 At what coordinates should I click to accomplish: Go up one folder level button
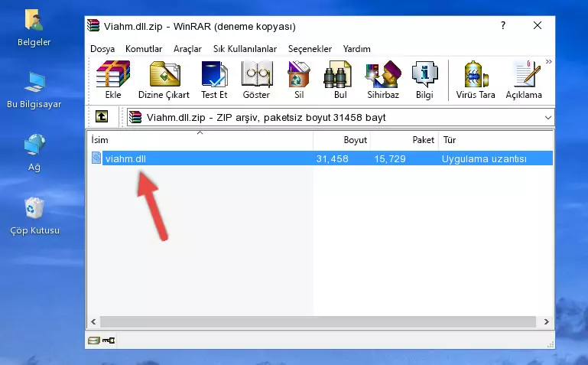(x=102, y=116)
